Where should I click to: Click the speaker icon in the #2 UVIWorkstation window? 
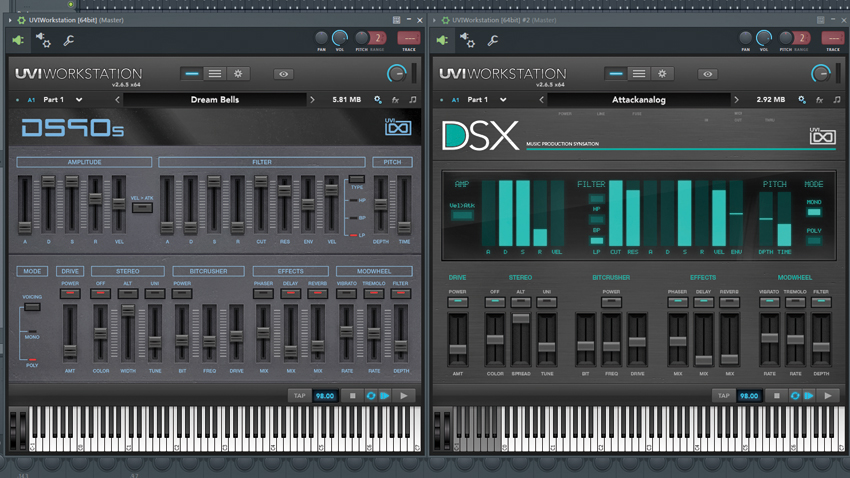click(442, 40)
